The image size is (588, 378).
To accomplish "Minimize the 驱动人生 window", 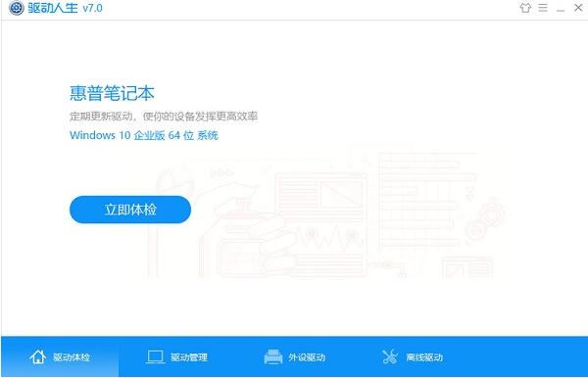I will coord(561,9).
